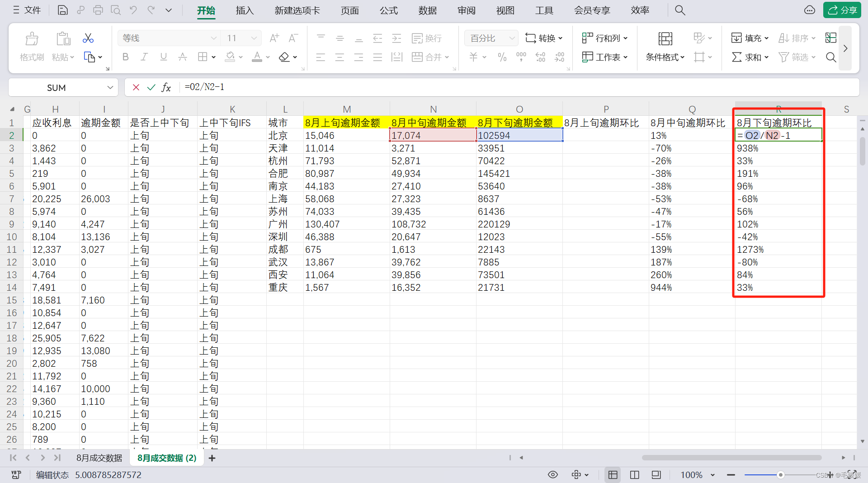Toggle the eye protection mode icon

tap(552, 474)
